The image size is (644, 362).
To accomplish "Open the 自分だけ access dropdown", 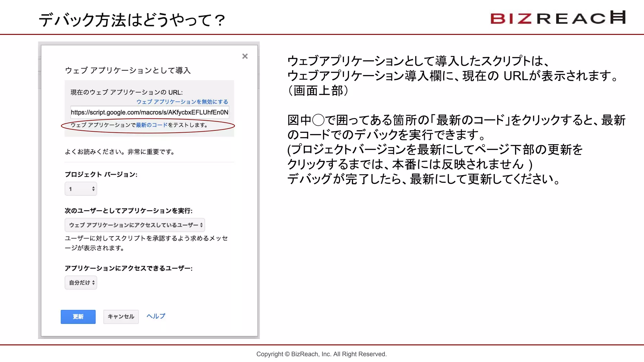I will 81,282.
